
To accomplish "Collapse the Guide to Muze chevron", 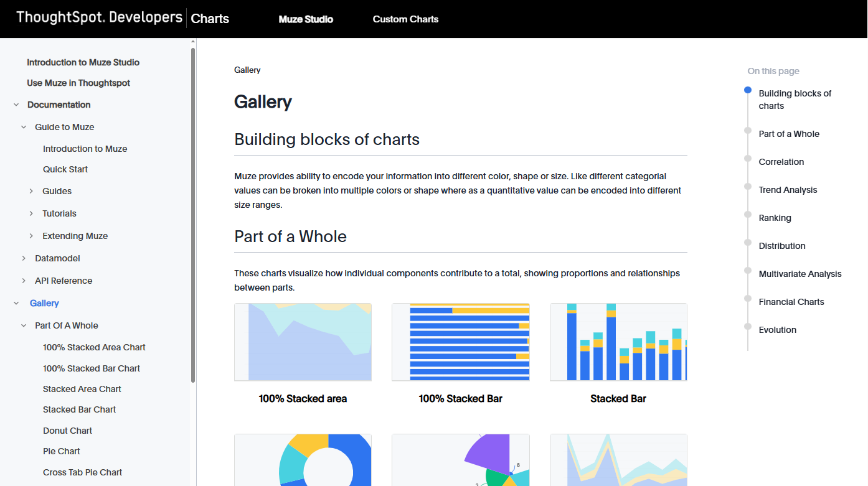I will pyautogui.click(x=24, y=127).
